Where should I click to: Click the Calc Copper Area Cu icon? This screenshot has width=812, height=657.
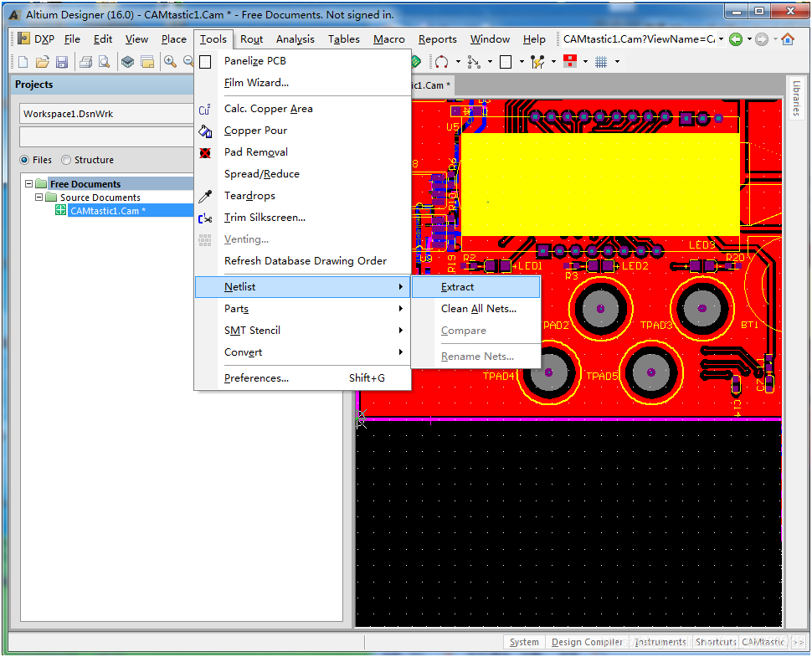(x=204, y=110)
